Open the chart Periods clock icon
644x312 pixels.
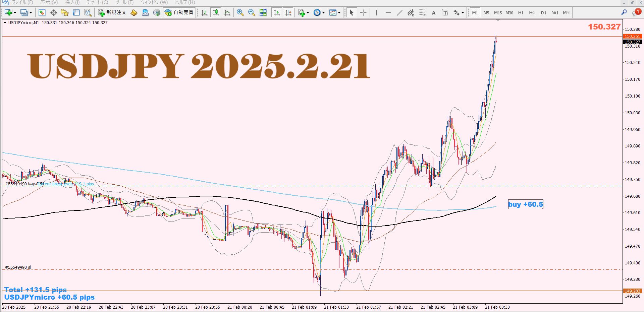tap(317, 13)
